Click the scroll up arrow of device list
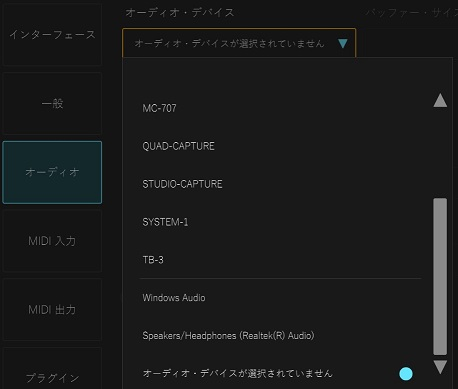458x389 pixels. pos(440,100)
